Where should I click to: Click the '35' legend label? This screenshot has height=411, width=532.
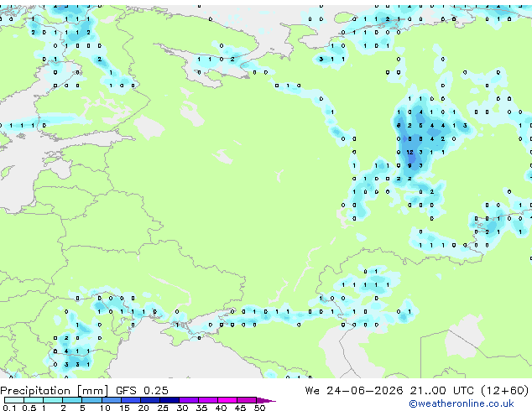pyautogui.click(x=201, y=408)
